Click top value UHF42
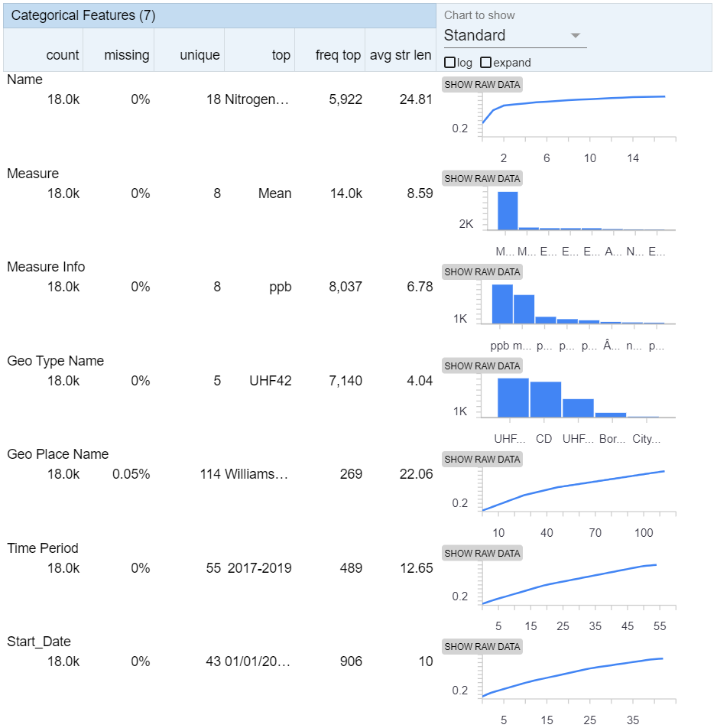Image resolution: width=717 pixels, height=728 pixels. coord(270,381)
